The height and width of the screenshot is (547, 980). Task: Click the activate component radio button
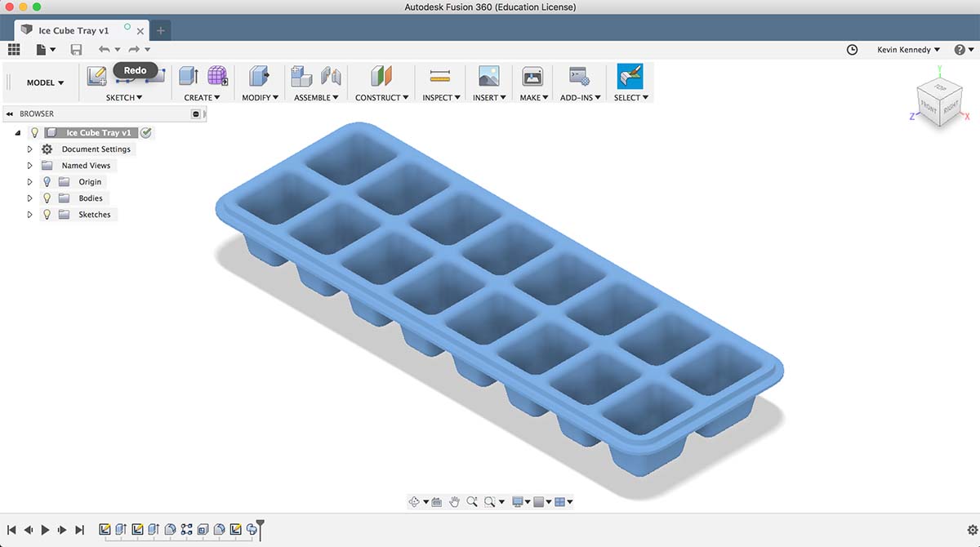pos(145,132)
